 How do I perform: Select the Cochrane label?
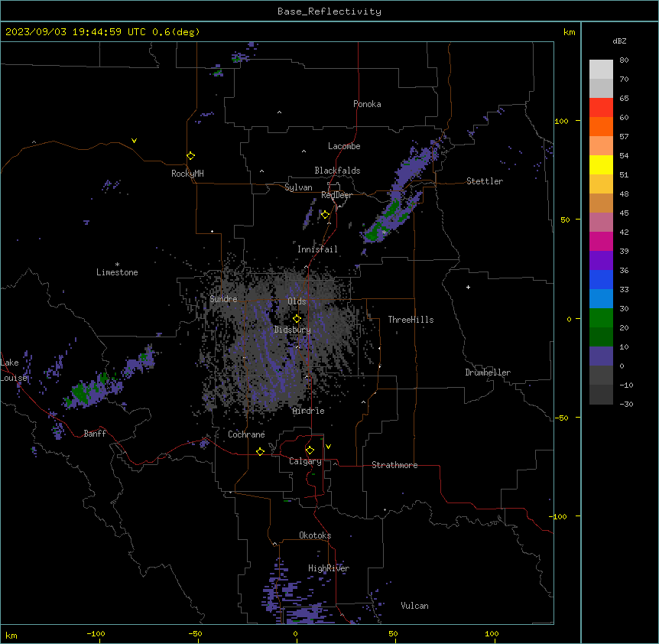pos(246,434)
